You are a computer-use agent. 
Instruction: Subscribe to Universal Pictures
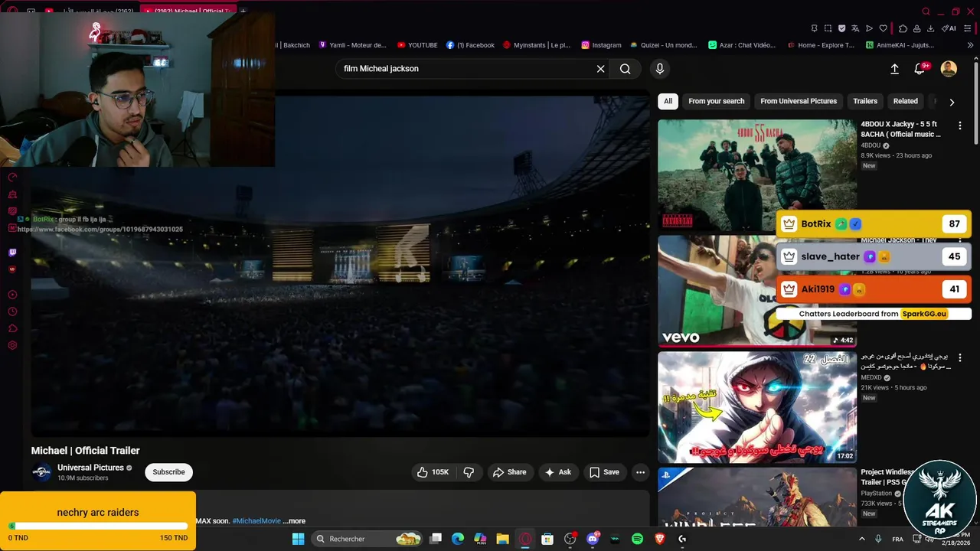point(168,472)
